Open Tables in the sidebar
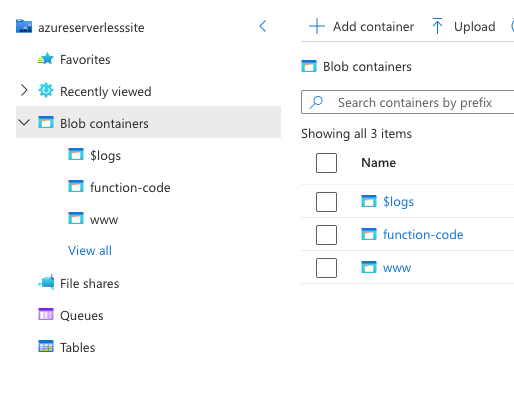This screenshot has width=514, height=396. 77,348
